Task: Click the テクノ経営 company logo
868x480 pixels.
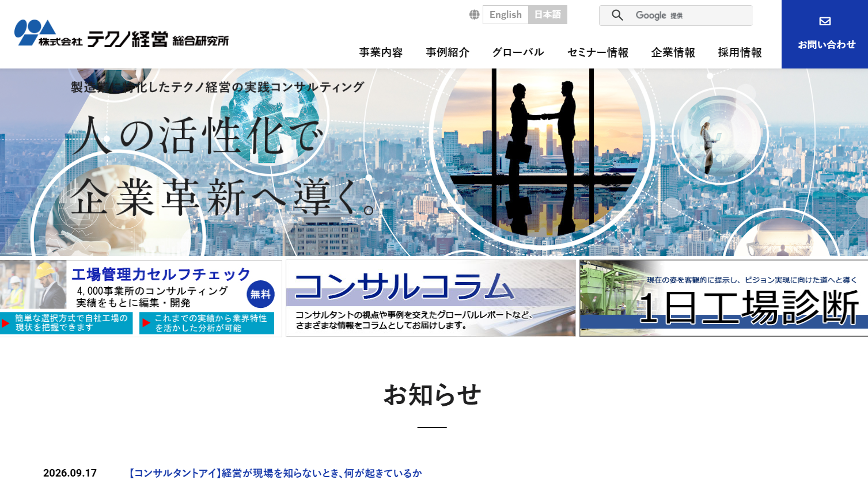Action: pos(122,33)
